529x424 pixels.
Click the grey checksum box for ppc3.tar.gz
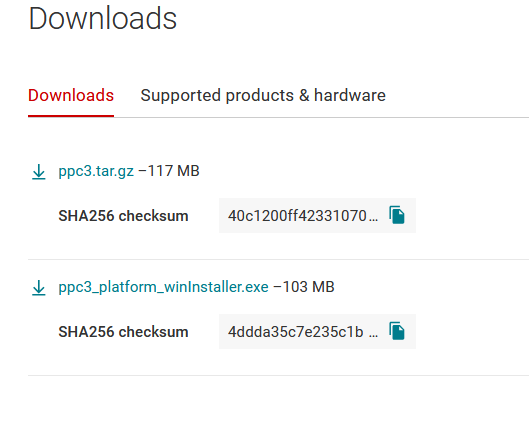tap(317, 216)
